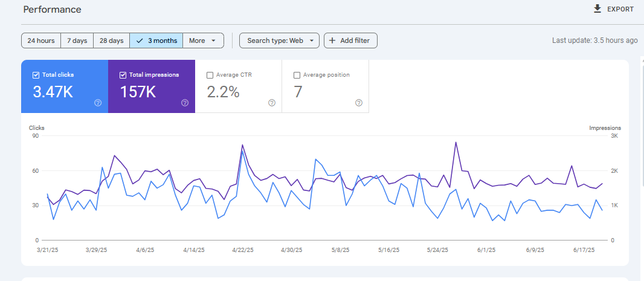Select the 24 hours date range
Image resolution: width=644 pixels, height=281 pixels.
[41, 40]
